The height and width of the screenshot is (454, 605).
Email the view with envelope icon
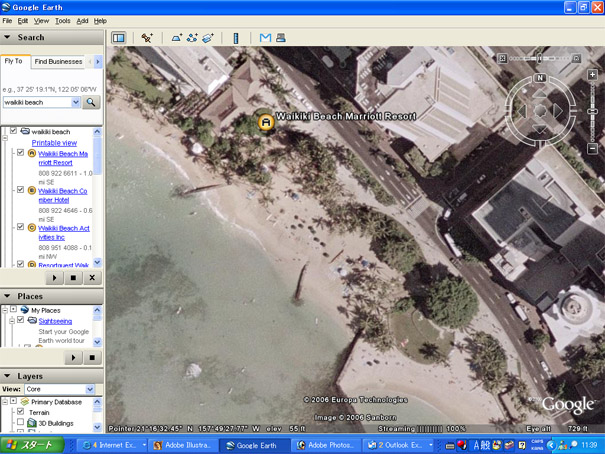tap(265, 38)
